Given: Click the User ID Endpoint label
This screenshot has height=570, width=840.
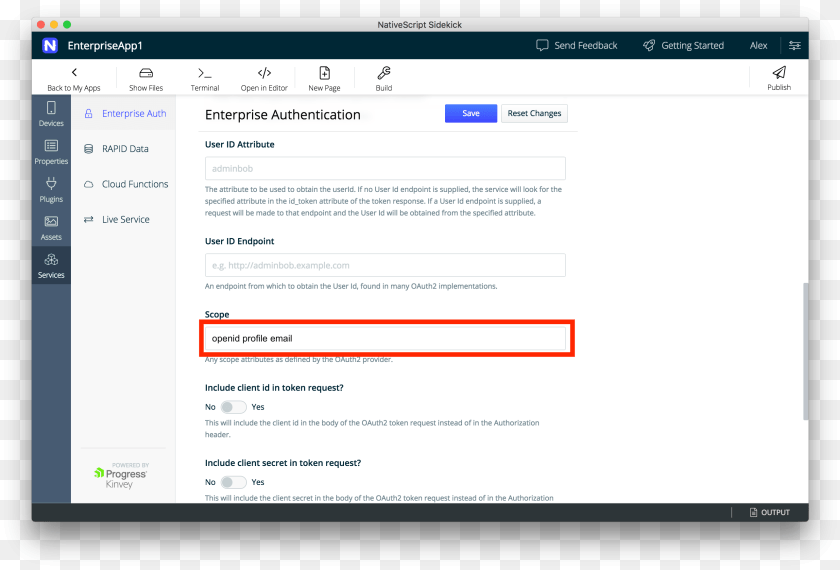Looking at the screenshot, I should pyautogui.click(x=239, y=241).
